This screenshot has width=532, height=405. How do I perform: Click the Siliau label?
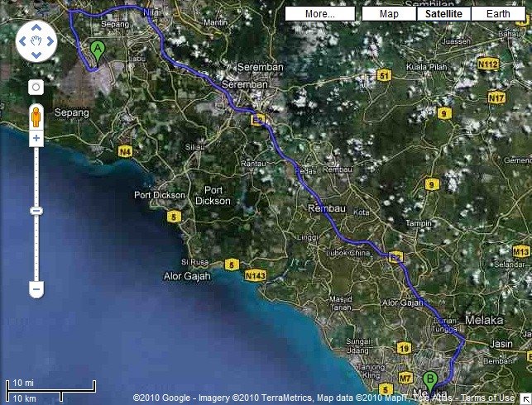click(195, 147)
